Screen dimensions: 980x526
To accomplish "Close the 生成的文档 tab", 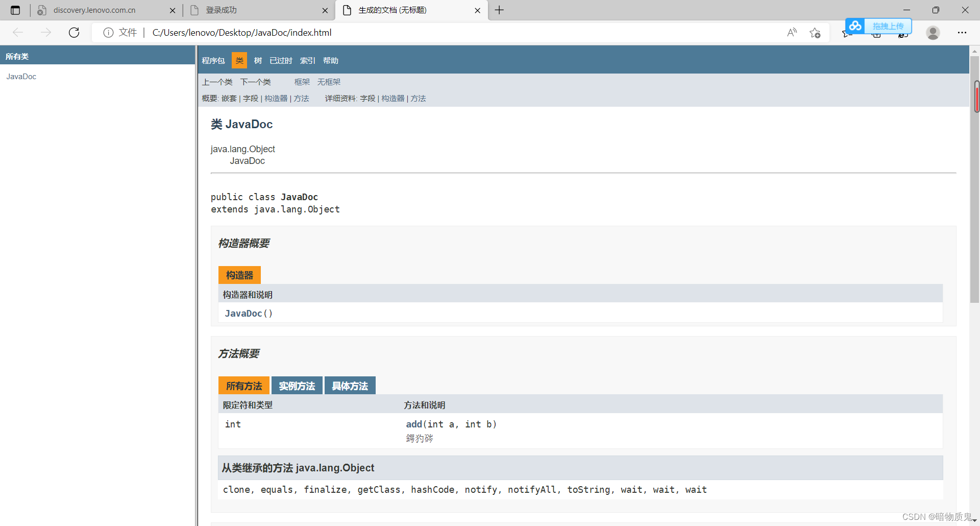I will click(477, 10).
